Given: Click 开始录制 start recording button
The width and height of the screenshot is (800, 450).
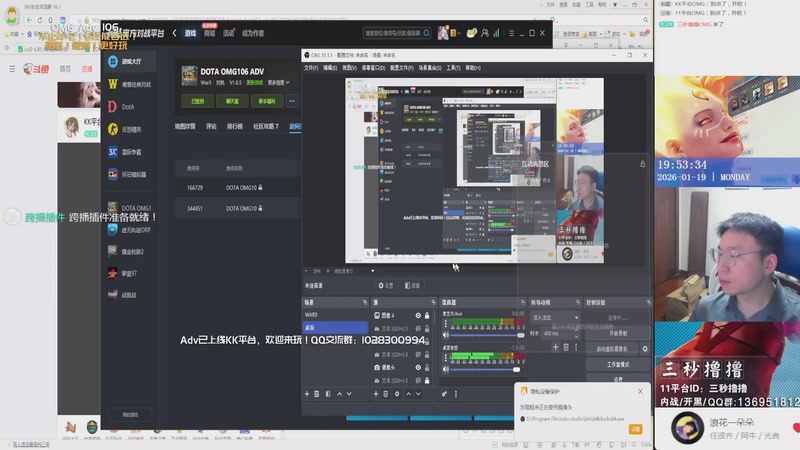Looking at the screenshot, I should 618,333.
